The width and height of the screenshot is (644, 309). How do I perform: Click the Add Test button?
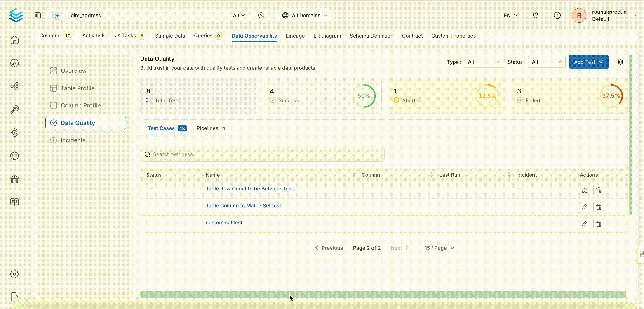[x=588, y=62]
